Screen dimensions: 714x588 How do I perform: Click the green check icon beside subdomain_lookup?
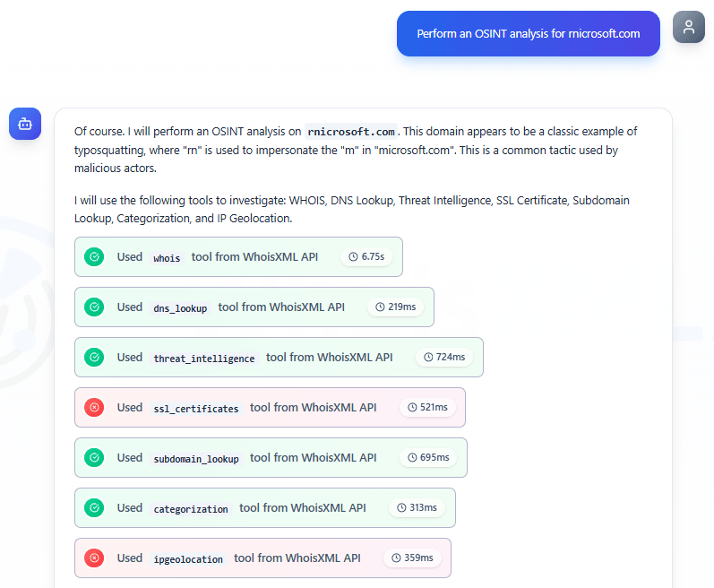click(x=94, y=458)
